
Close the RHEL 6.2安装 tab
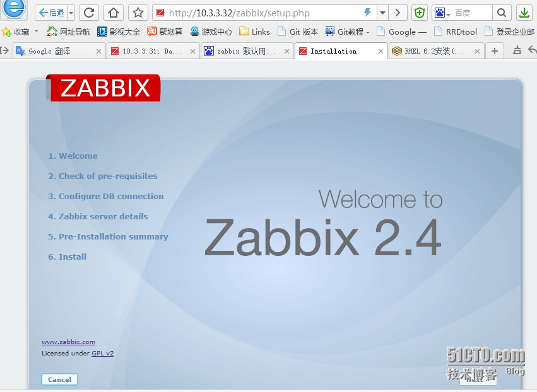tap(478, 51)
